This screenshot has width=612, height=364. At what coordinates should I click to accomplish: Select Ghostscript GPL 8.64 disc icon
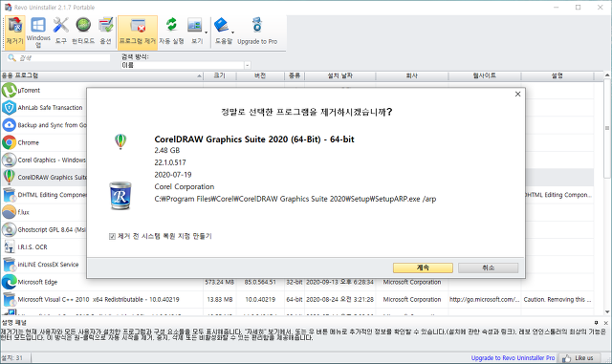[x=9, y=229]
